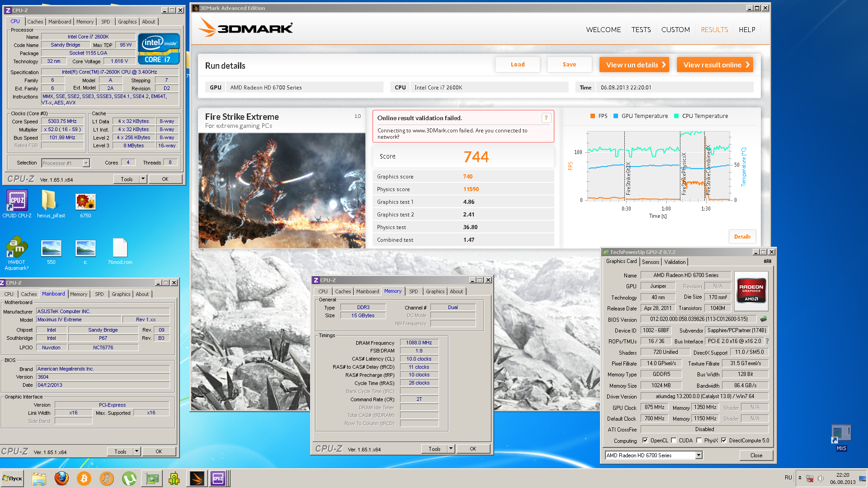Image resolution: width=868 pixels, height=488 pixels.
Task: Expand Tools arrow in Memory CPU-Z window
Action: tap(451, 449)
